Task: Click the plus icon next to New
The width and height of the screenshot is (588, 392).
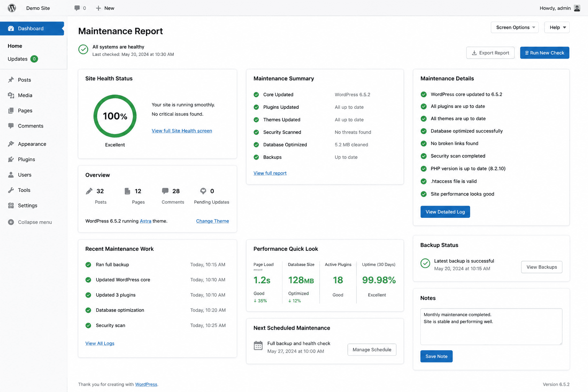Action: (x=98, y=8)
